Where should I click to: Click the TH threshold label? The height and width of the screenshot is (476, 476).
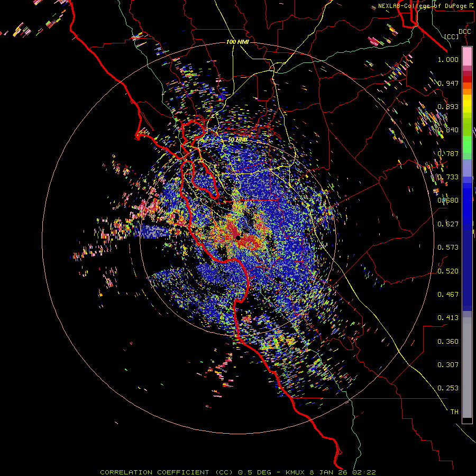tap(454, 412)
